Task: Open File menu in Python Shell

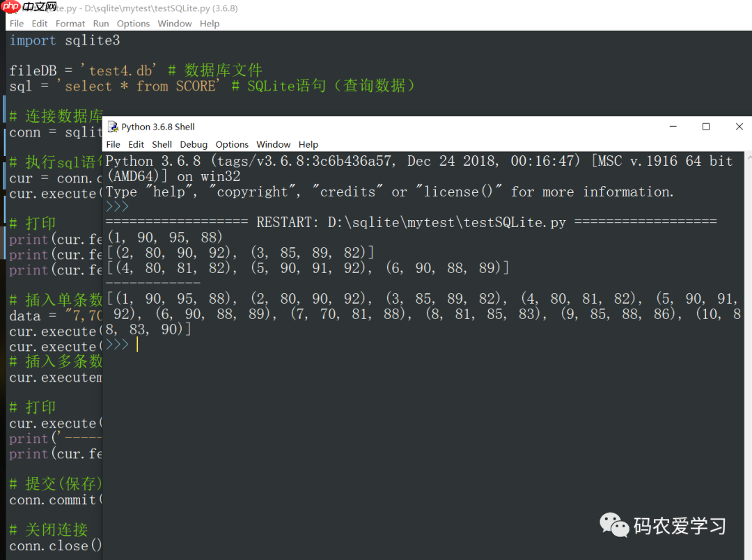Action: [x=113, y=144]
